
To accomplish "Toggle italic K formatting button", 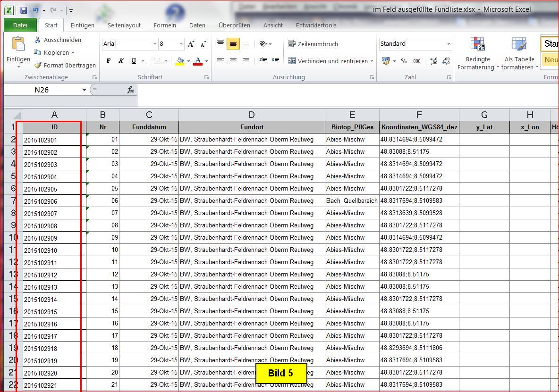I will tap(121, 61).
